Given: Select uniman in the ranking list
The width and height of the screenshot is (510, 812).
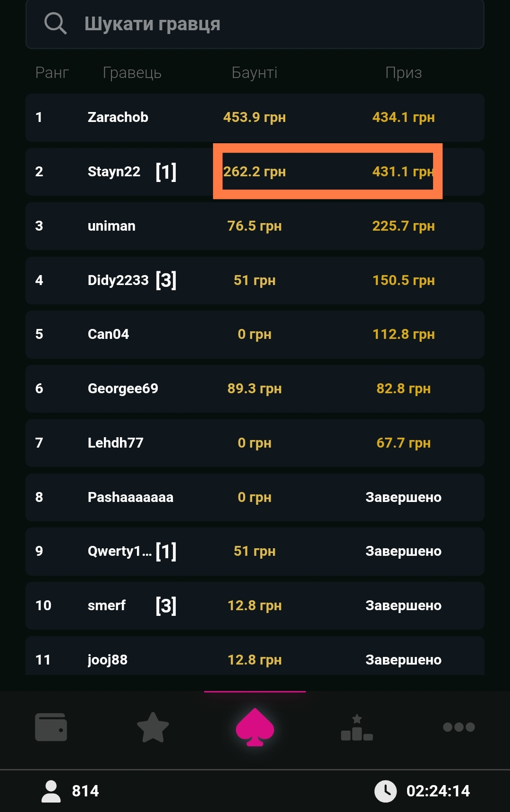Looking at the screenshot, I should 111,226.
